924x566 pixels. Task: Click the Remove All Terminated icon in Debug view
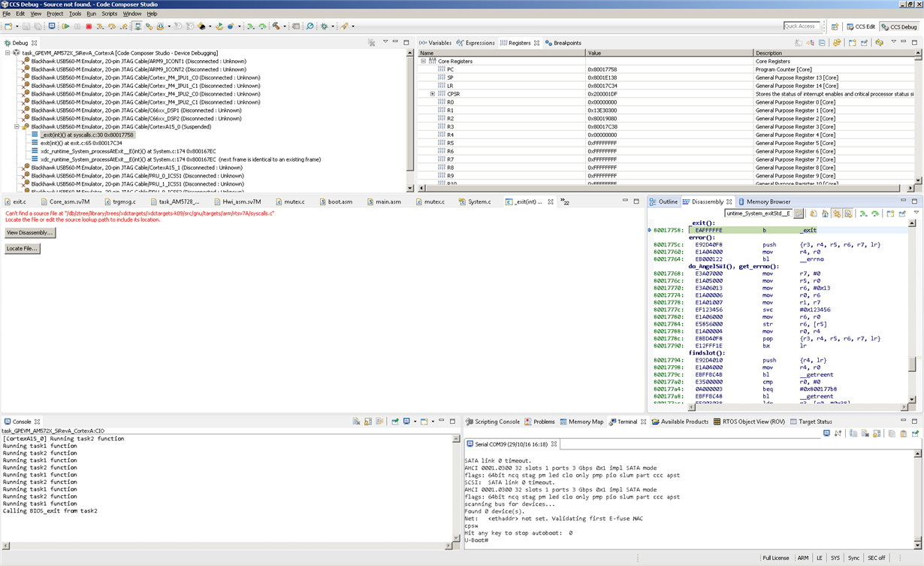[371, 42]
